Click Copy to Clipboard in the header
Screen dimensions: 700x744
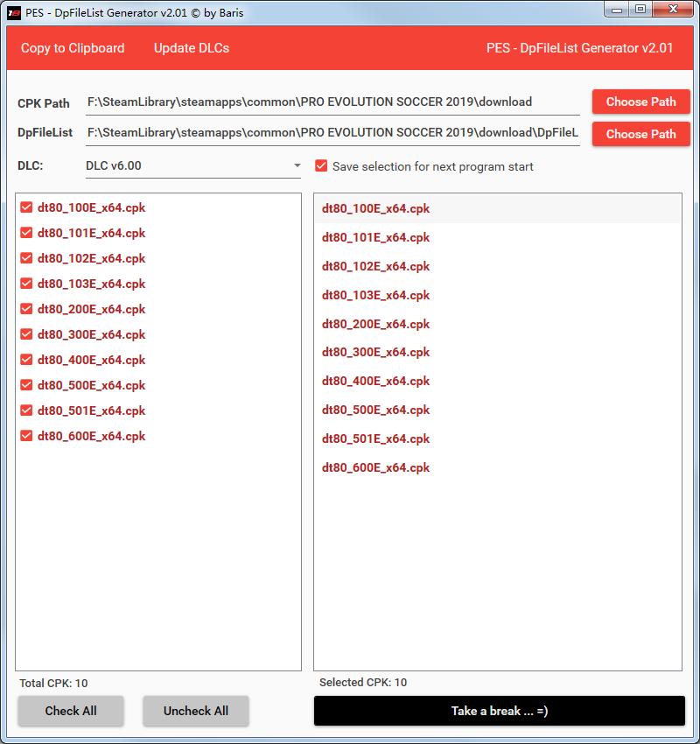[73, 48]
